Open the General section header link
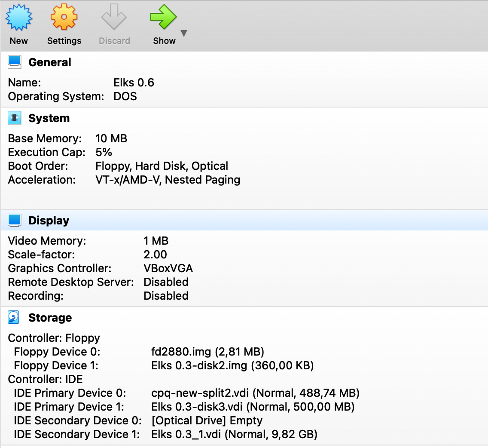This screenshot has width=488, height=448. coord(50,62)
